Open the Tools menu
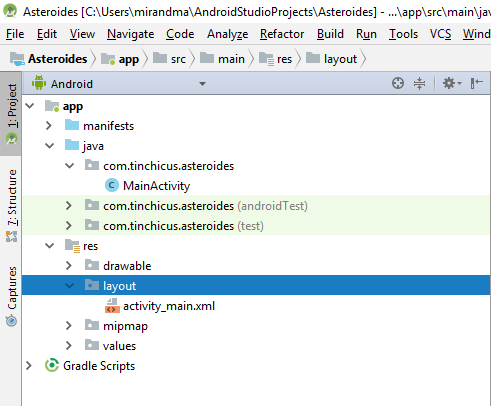Image resolution: width=491 pixels, height=406 pixels. [x=403, y=34]
